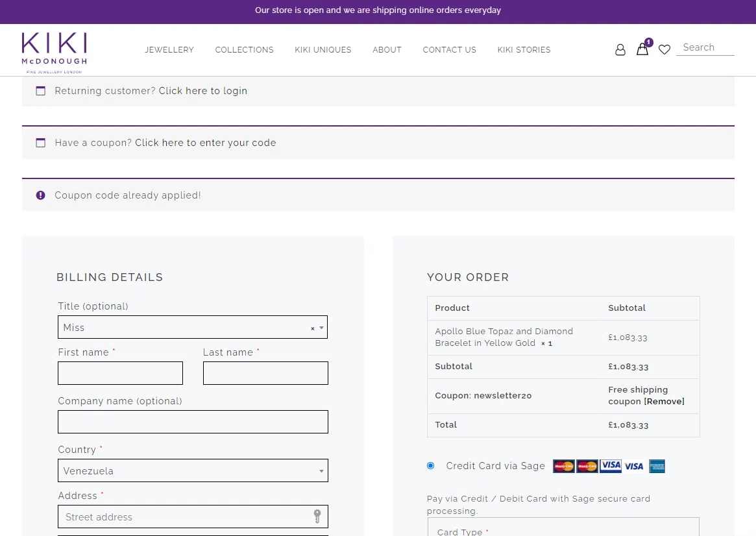Image resolution: width=756 pixels, height=536 pixels.
Task: Click the Kiki McDonough logo
Action: [x=54, y=52]
